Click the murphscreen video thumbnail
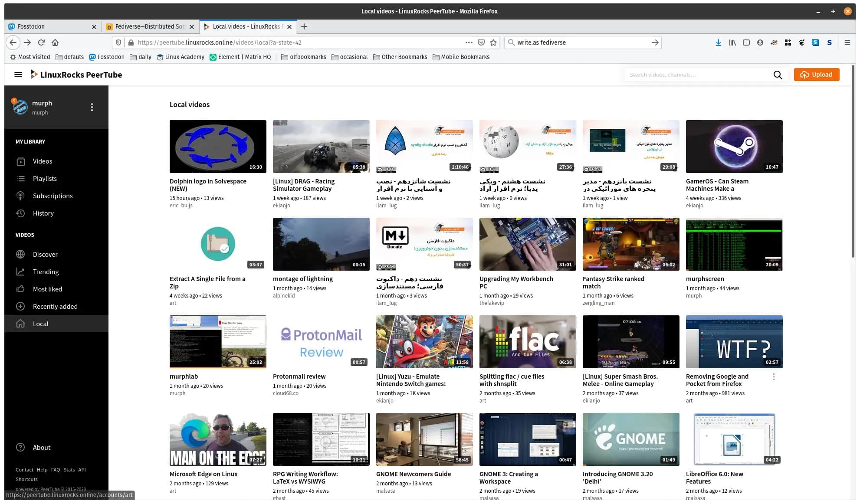The image size is (860, 504). coord(734,244)
